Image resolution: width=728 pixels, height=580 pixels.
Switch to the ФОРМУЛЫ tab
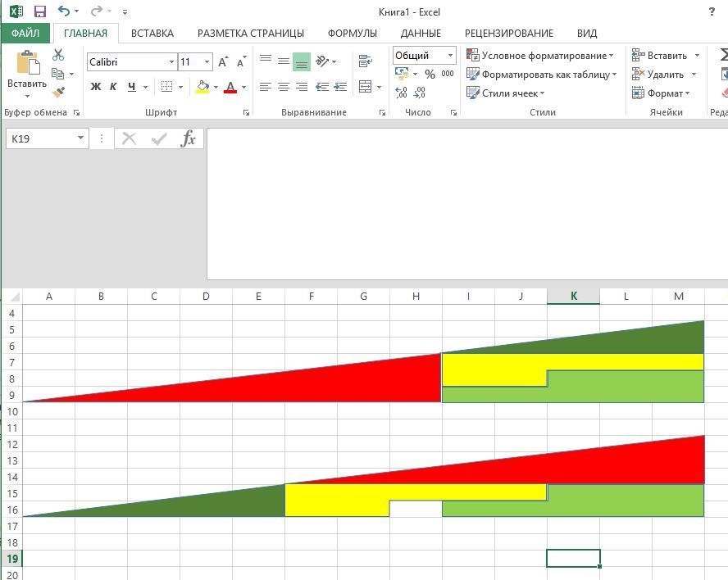click(x=352, y=34)
